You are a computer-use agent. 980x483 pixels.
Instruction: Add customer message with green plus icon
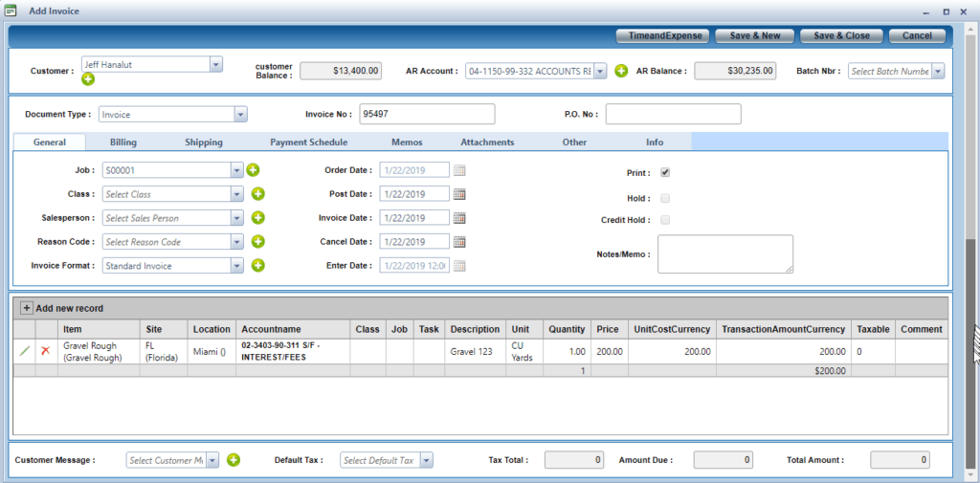click(x=234, y=460)
